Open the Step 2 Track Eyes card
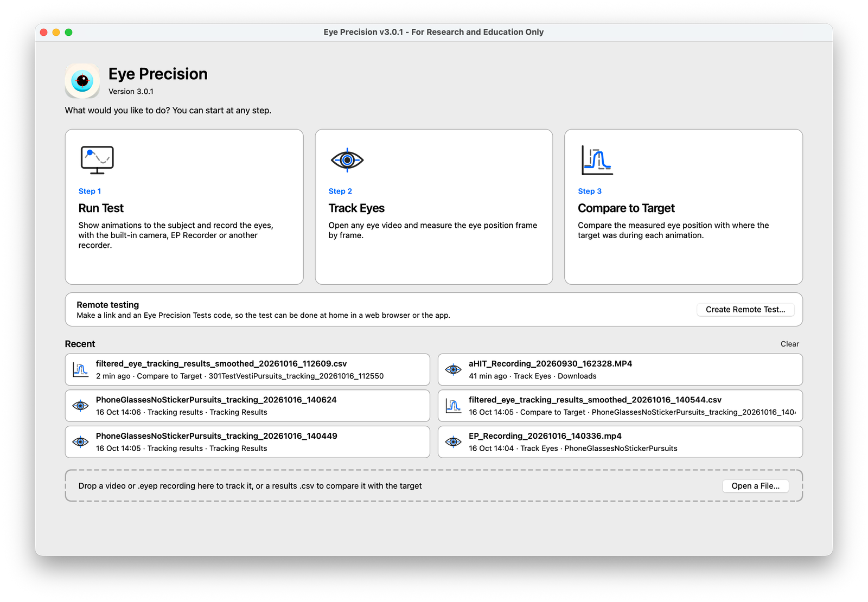868x602 pixels. 434,207
